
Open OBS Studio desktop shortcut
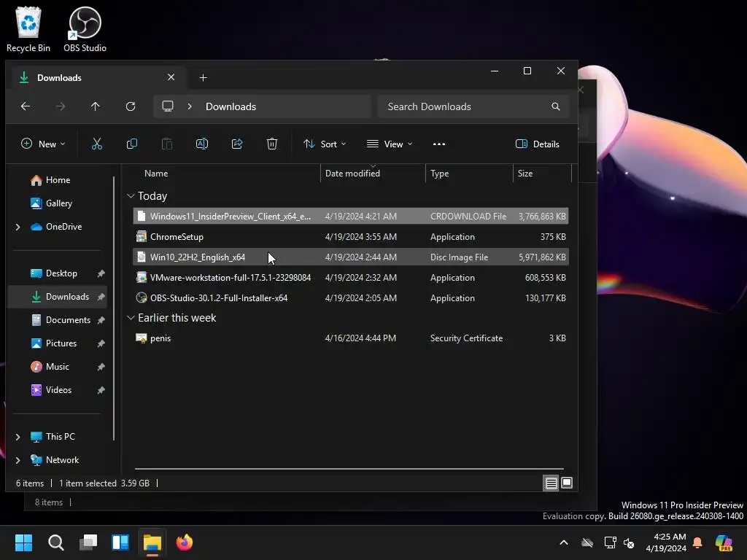click(85, 29)
